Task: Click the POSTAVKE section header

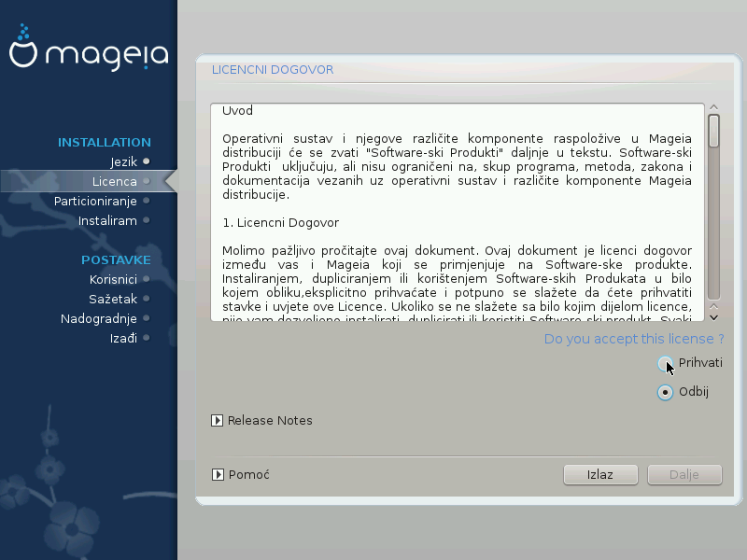Action: coord(116,260)
